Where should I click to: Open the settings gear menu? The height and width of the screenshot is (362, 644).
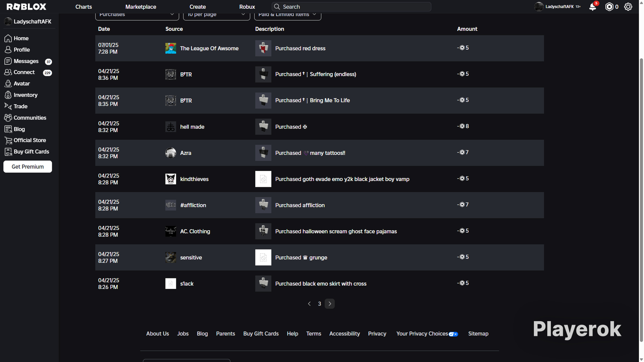628,7
